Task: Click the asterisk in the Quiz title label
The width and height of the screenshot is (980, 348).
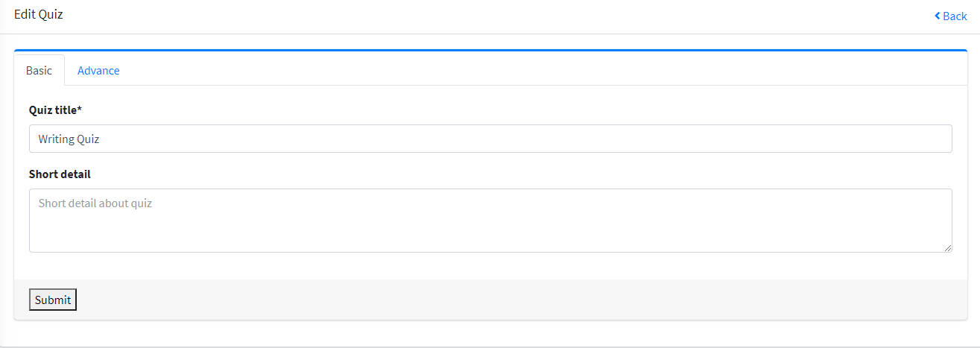Action: [x=80, y=110]
